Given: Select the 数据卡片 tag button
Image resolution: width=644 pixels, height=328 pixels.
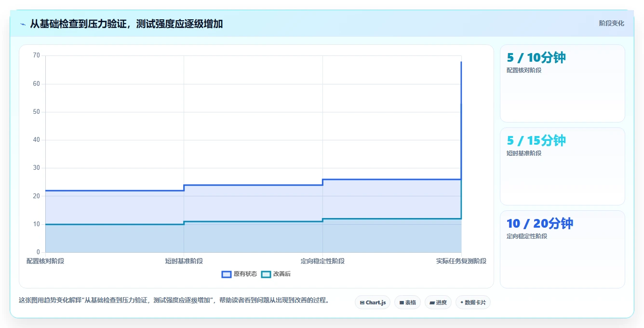Looking at the screenshot, I should (x=473, y=302).
